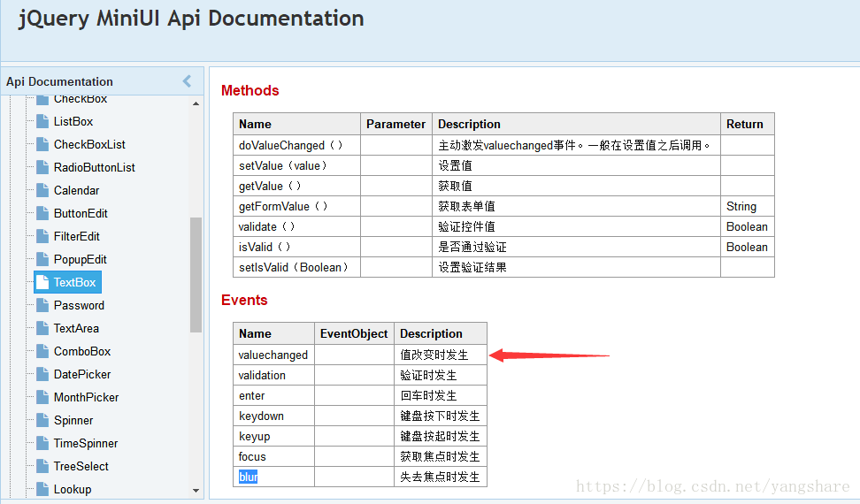Click the isValid method cell
The width and height of the screenshot is (860, 504).
pyautogui.click(x=296, y=247)
